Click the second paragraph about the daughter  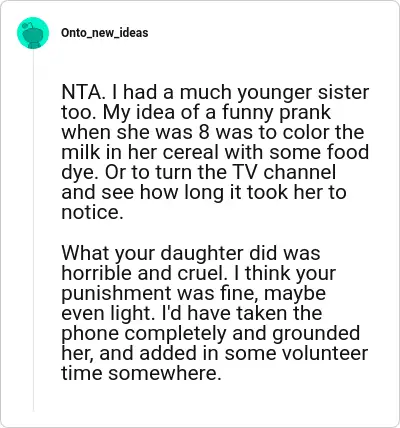pos(215,313)
